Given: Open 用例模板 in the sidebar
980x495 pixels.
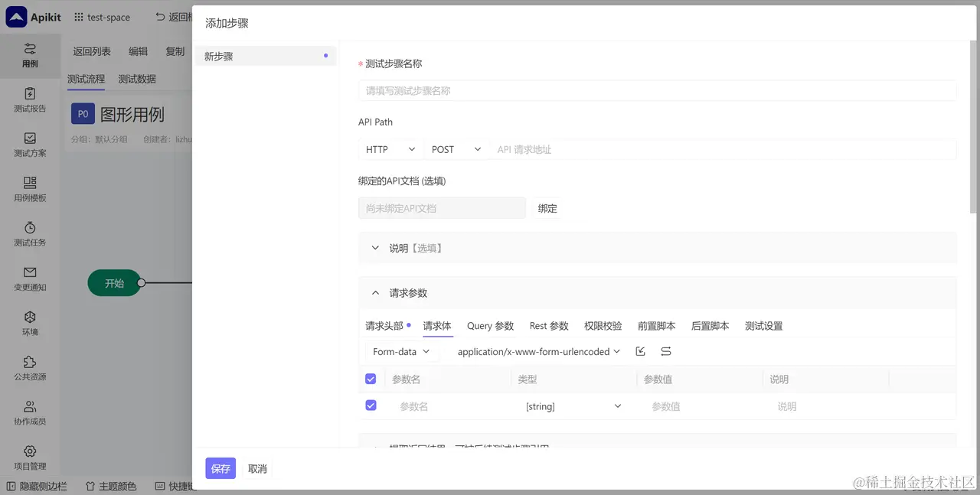Looking at the screenshot, I should (30, 189).
